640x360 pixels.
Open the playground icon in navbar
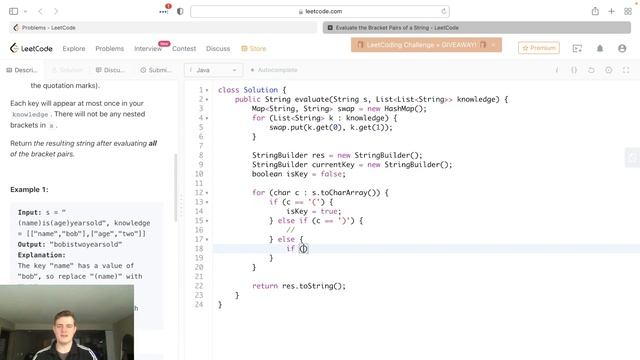[x=577, y=49]
